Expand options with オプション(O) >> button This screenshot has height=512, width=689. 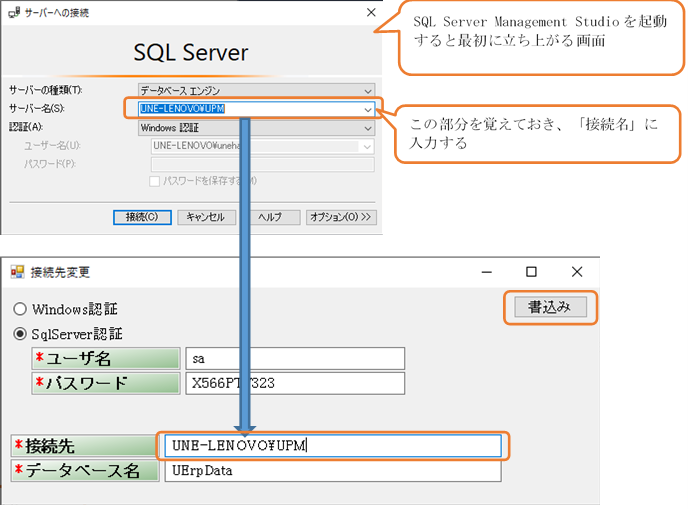(341, 217)
